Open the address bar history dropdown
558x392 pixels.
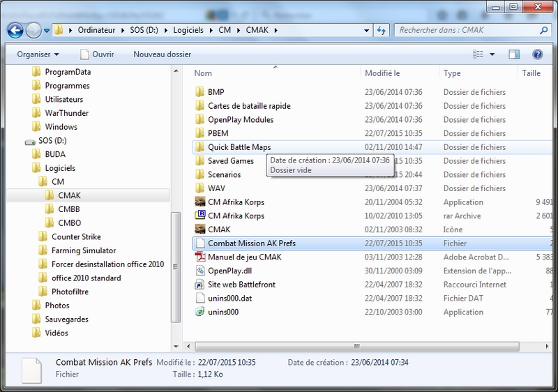pos(367,31)
